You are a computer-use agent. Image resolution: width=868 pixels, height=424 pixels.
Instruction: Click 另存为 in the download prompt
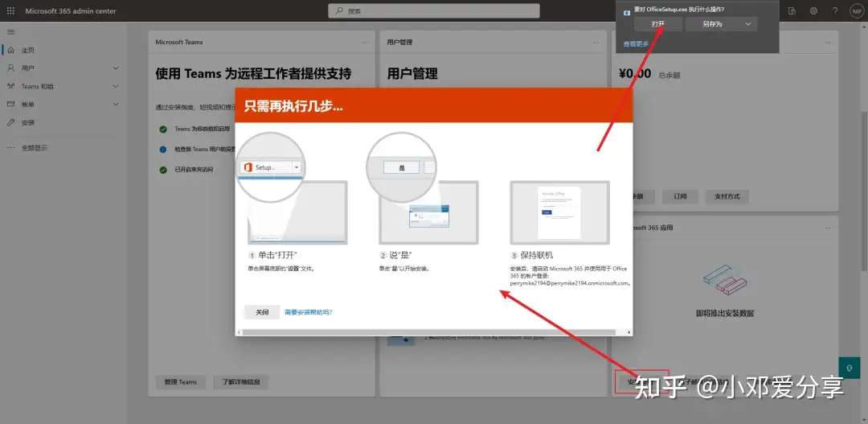(x=714, y=24)
